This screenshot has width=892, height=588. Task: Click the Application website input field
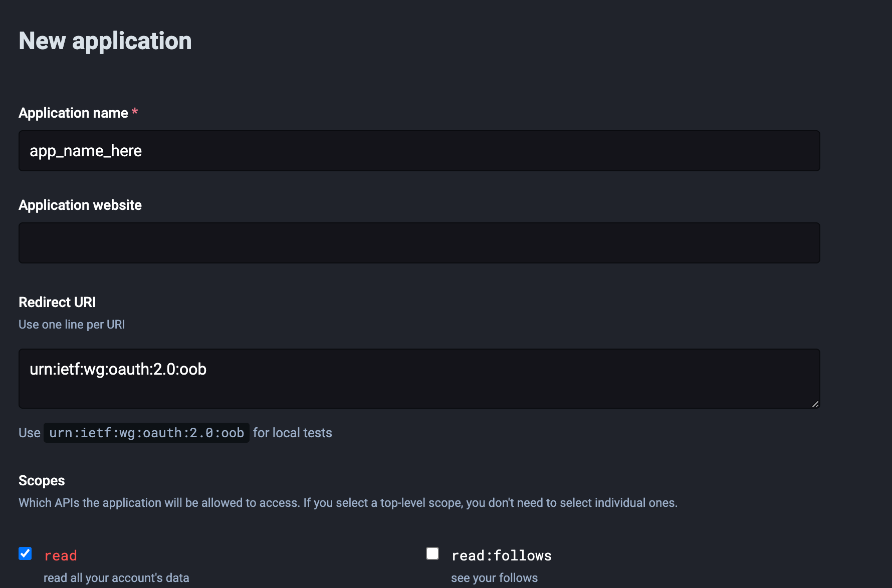pyautogui.click(x=419, y=243)
